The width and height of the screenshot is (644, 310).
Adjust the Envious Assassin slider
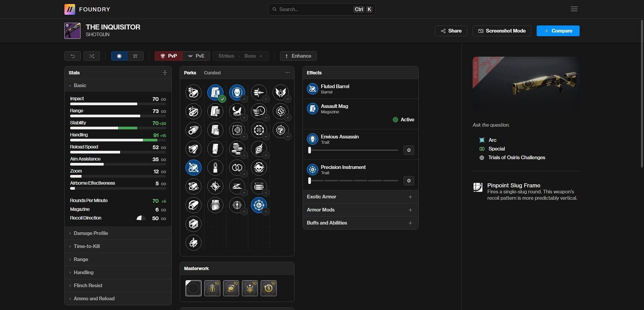(x=353, y=150)
